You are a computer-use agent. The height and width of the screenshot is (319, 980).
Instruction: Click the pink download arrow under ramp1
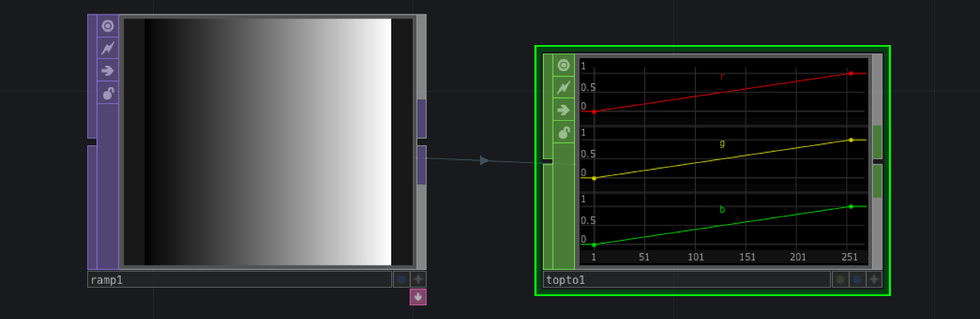pos(418,297)
